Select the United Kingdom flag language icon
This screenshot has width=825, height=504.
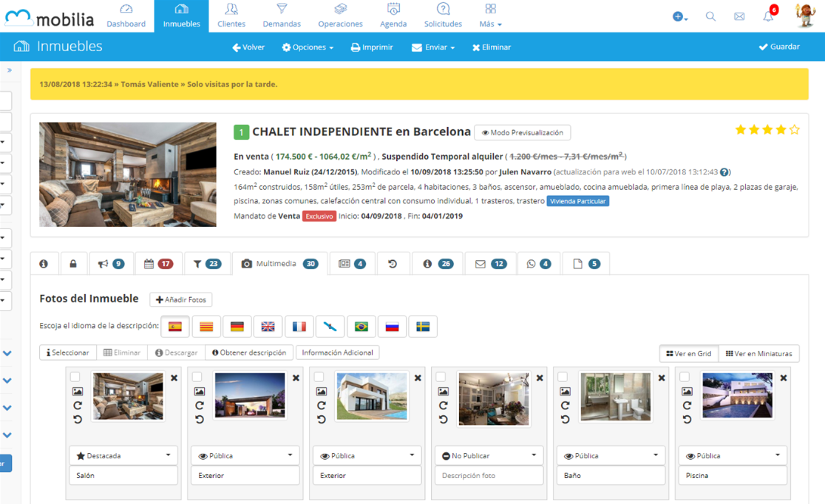pyautogui.click(x=268, y=327)
